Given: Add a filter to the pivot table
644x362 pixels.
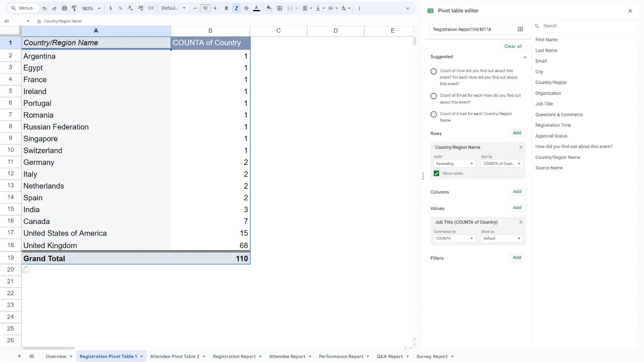Looking at the screenshot, I should [517, 258].
